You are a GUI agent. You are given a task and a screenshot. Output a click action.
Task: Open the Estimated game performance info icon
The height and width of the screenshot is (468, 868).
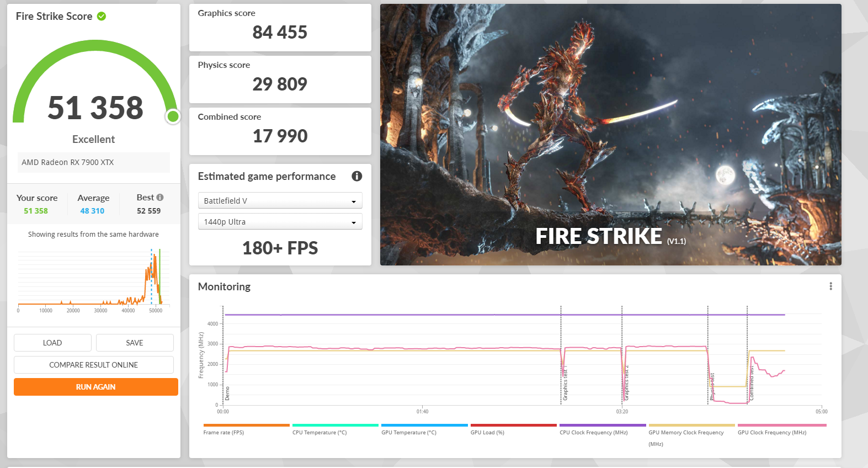[x=357, y=176]
